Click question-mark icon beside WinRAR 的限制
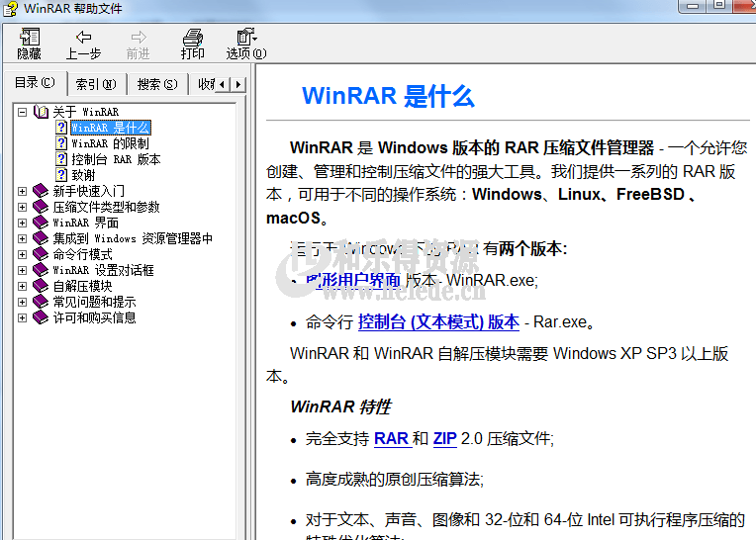The width and height of the screenshot is (756, 540). point(61,143)
